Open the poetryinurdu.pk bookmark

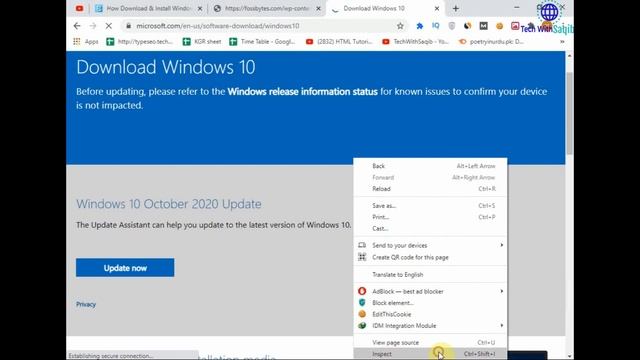[x=491, y=41]
